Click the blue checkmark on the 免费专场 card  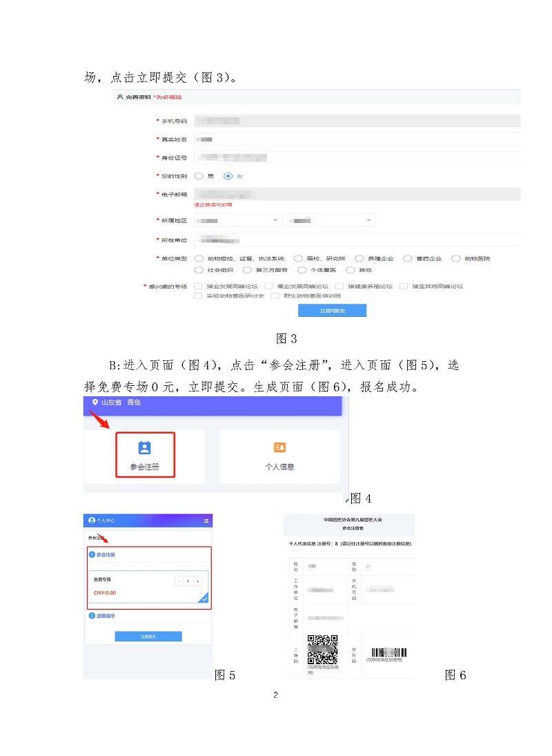(x=204, y=599)
